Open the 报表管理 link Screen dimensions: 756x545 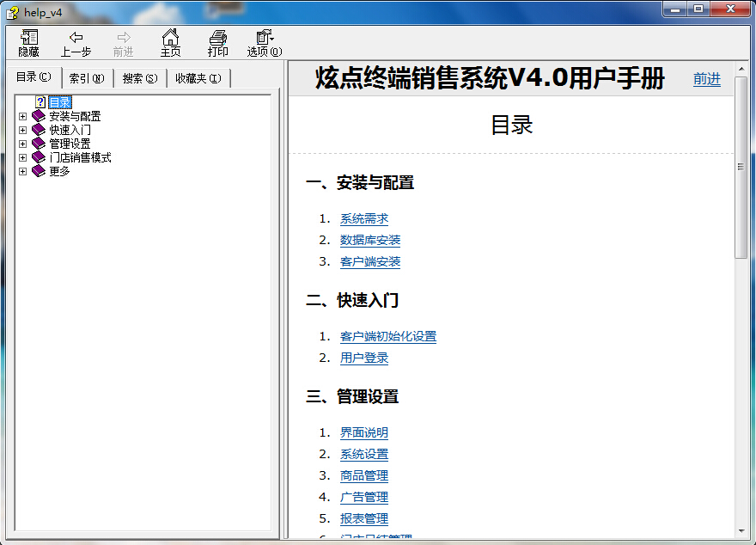point(364,518)
